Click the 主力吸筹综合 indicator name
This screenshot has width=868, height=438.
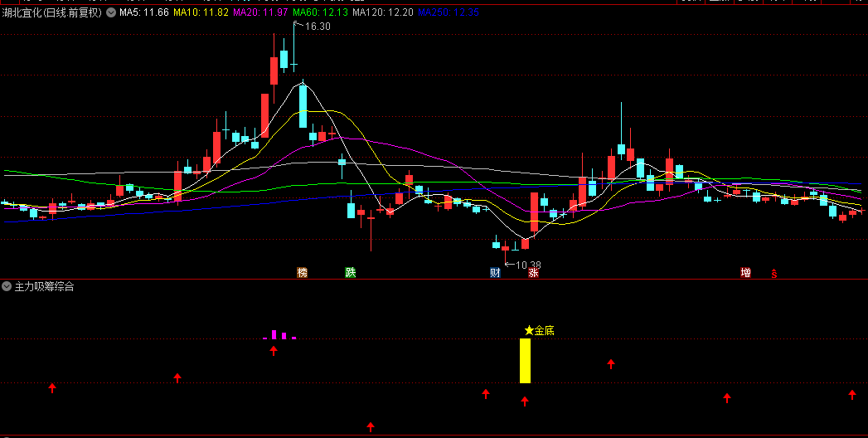[x=44, y=286]
